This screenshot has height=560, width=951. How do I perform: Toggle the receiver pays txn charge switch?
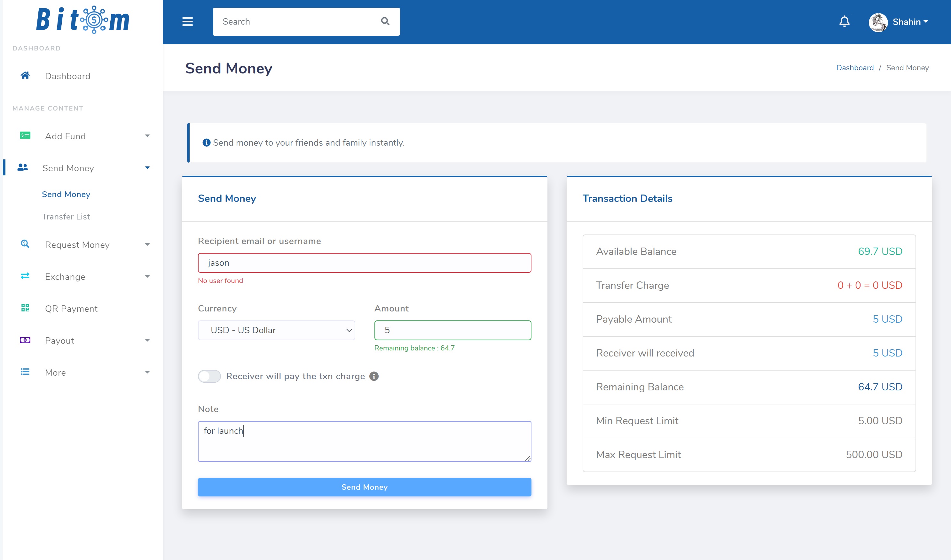(x=209, y=376)
